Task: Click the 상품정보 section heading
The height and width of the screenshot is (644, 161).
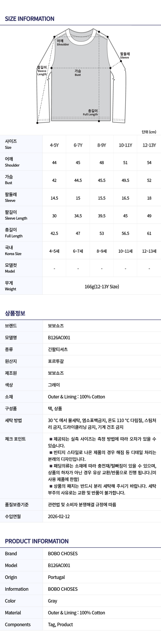Action: (x=15, y=313)
